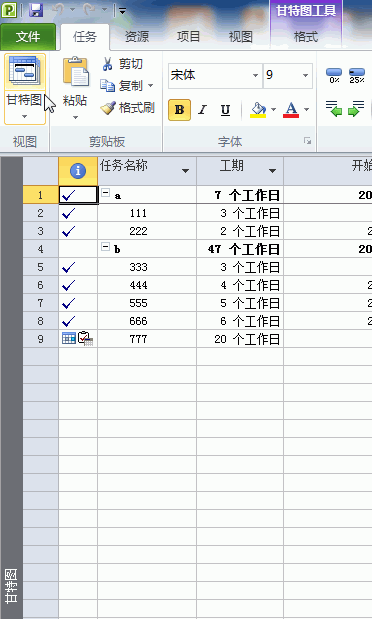Viewport: 372px width, 619px height.
Task: Open the 任务名称 column filter dropdown
Action: click(185, 171)
